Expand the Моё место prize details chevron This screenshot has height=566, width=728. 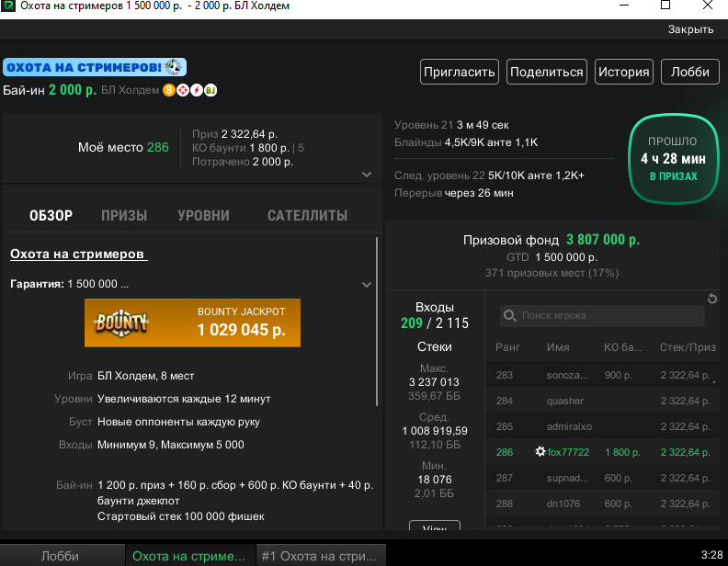(x=367, y=175)
